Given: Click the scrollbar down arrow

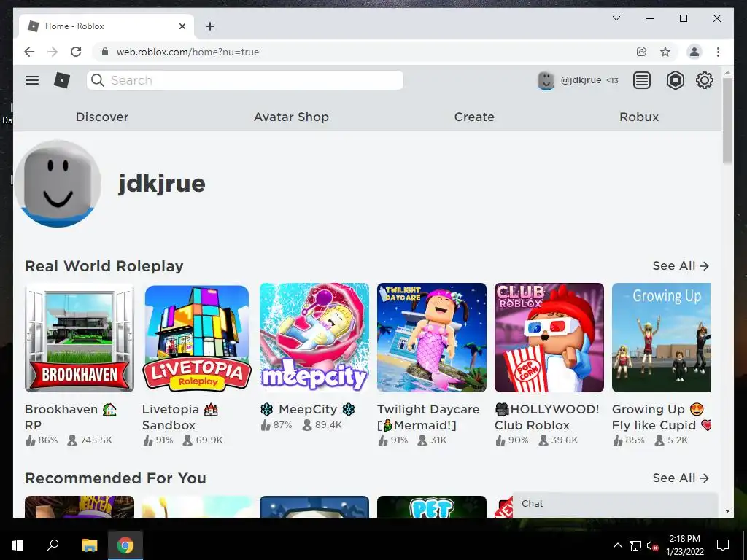Looking at the screenshot, I should coord(727,511).
